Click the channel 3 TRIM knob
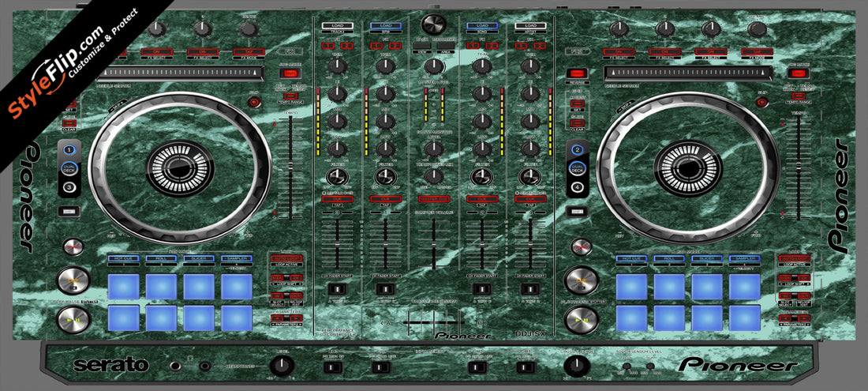Viewport: 868px width, 391px height. click(x=337, y=67)
